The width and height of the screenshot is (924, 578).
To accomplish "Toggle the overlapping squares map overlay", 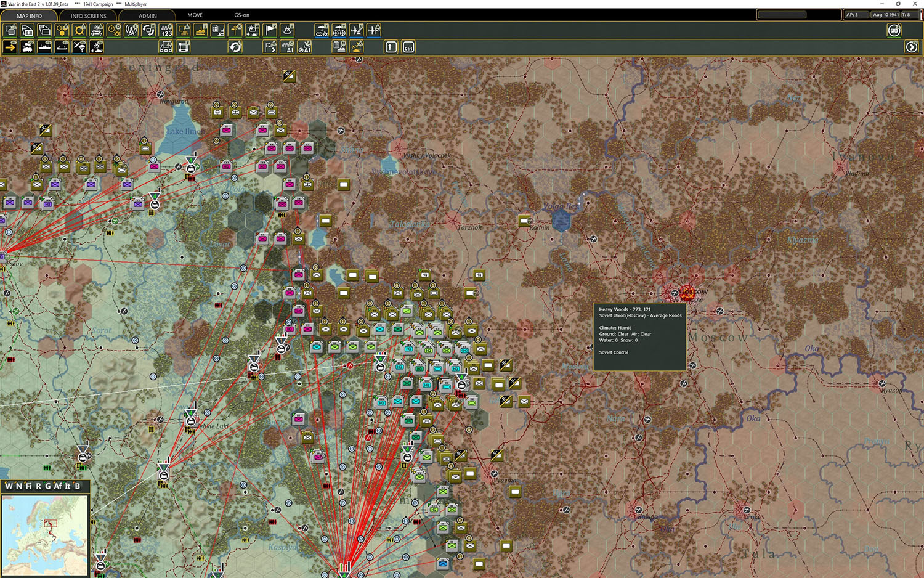I will 10,30.
